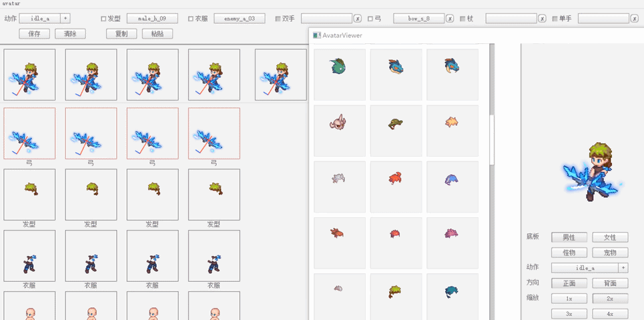644x320 pixels.
Task: Select the second 发型 hair layer frame
Action: pos(91,195)
